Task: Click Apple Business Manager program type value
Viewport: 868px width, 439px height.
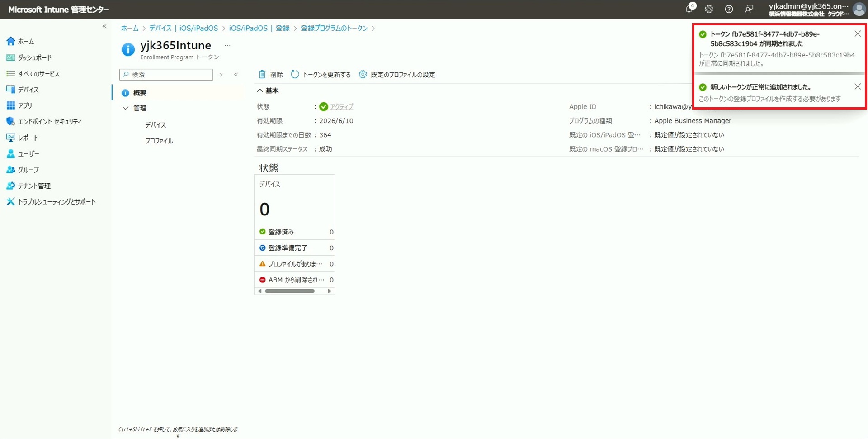Action: coord(693,121)
